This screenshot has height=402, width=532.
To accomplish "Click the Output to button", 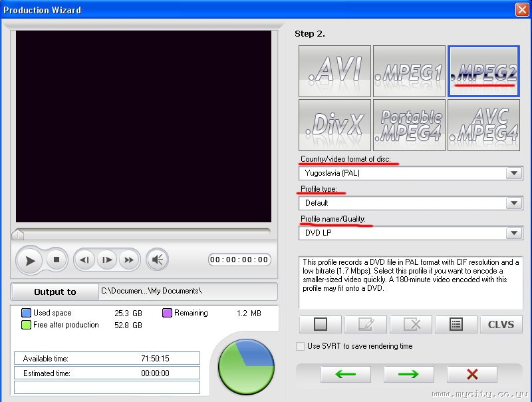I will pyautogui.click(x=55, y=292).
